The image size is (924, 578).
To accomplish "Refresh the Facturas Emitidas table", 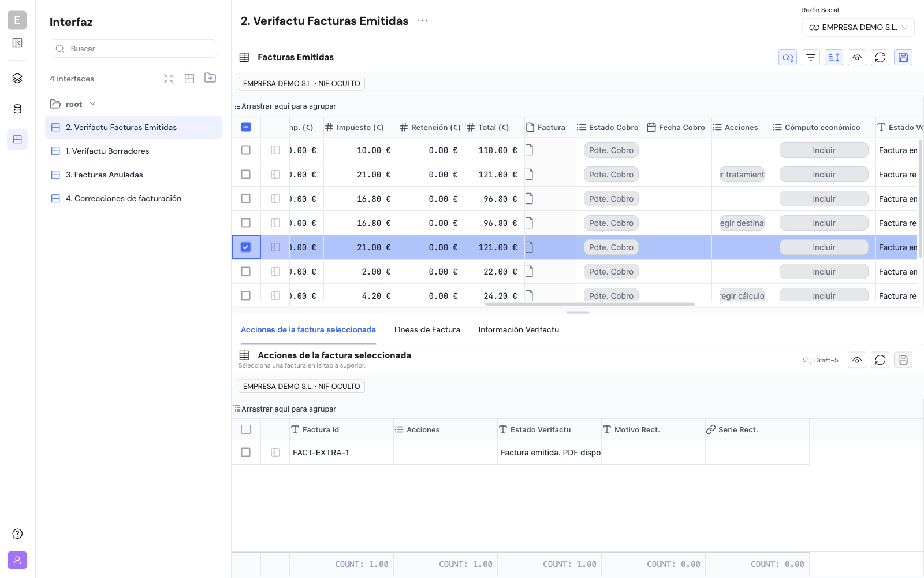I will (x=880, y=57).
